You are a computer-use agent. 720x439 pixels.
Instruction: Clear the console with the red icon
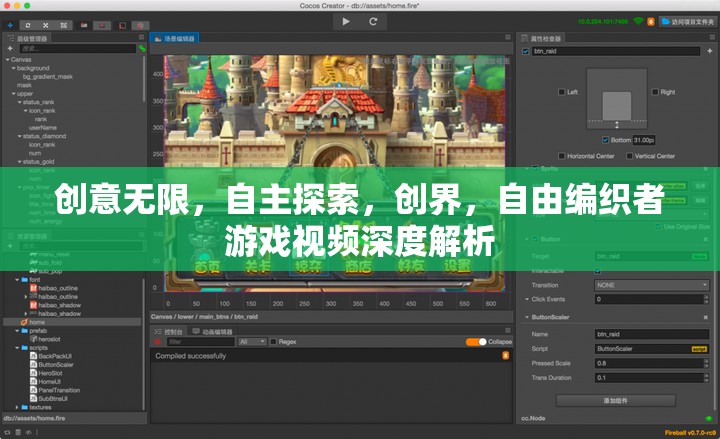pos(158,342)
